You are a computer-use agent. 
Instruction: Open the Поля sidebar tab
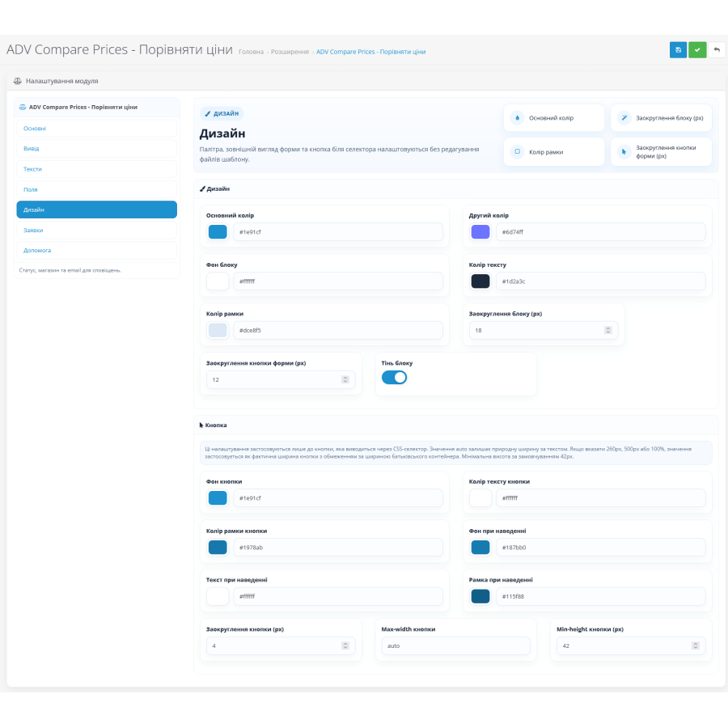point(96,189)
